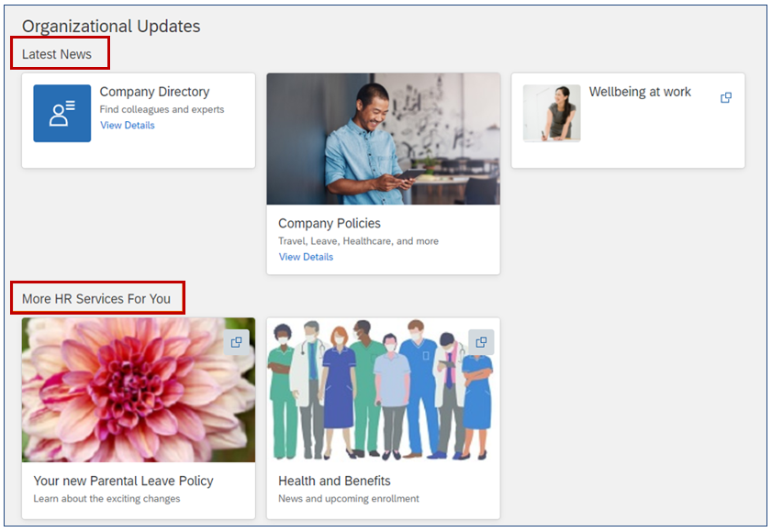
Task: Click the pop-out icon on Parental Leave tile
Action: [x=237, y=342]
